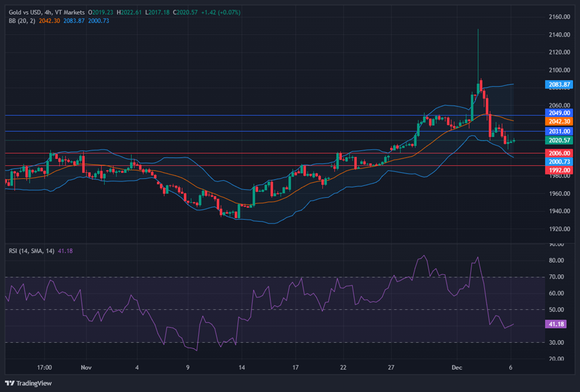Click the blue 2000.73 price axis tag
580x392 pixels.
coord(559,162)
